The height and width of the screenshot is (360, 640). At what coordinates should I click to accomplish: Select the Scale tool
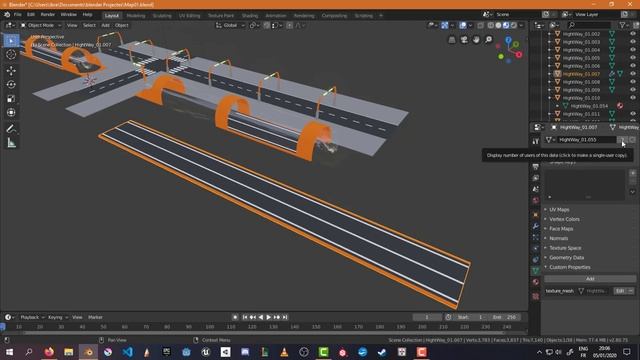[11, 98]
